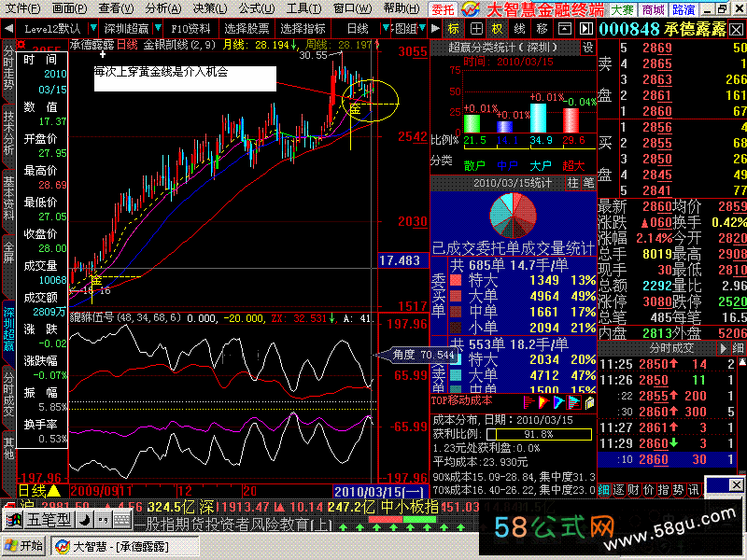Screen dimensions: 747x560
Task: Switch to 柱 bar view
Action: tap(572, 183)
